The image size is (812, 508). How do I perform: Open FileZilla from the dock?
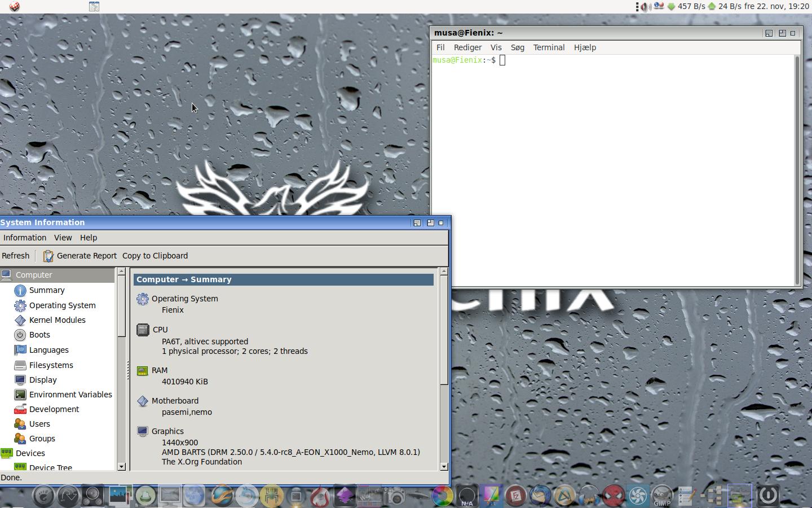(515, 496)
